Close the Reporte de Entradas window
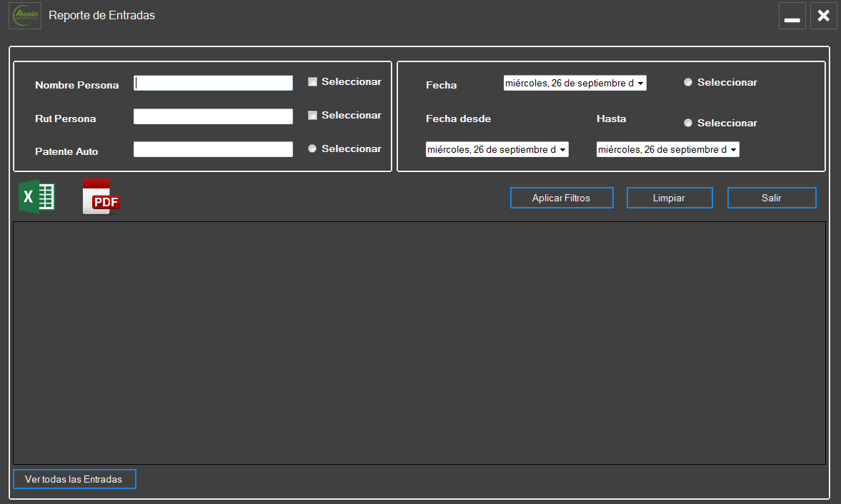841x504 pixels. (823, 16)
